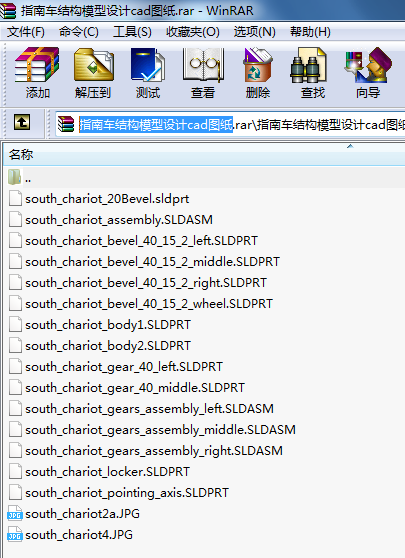Open the 文件(F) menu

coord(26,32)
